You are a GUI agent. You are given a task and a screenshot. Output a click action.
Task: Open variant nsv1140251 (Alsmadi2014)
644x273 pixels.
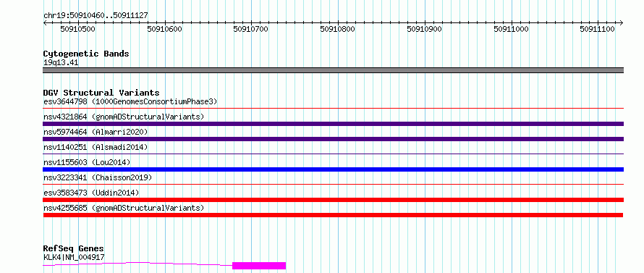pos(96,147)
